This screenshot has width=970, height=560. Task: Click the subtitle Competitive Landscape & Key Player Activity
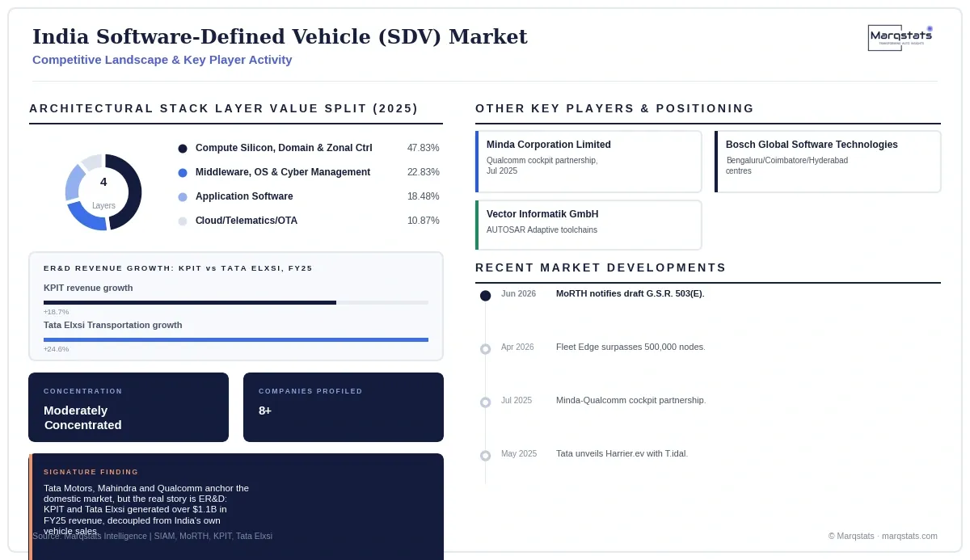(x=162, y=60)
